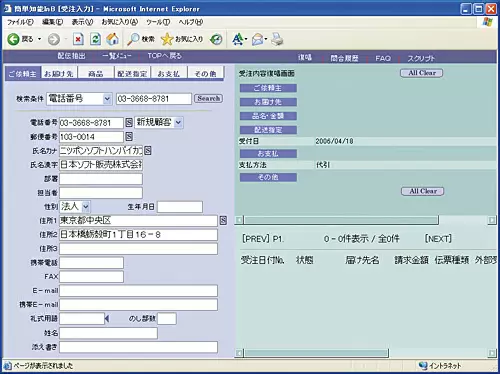This screenshot has height=374, width=500.
Task: Switch to the お支払 tab
Action: [x=169, y=73]
